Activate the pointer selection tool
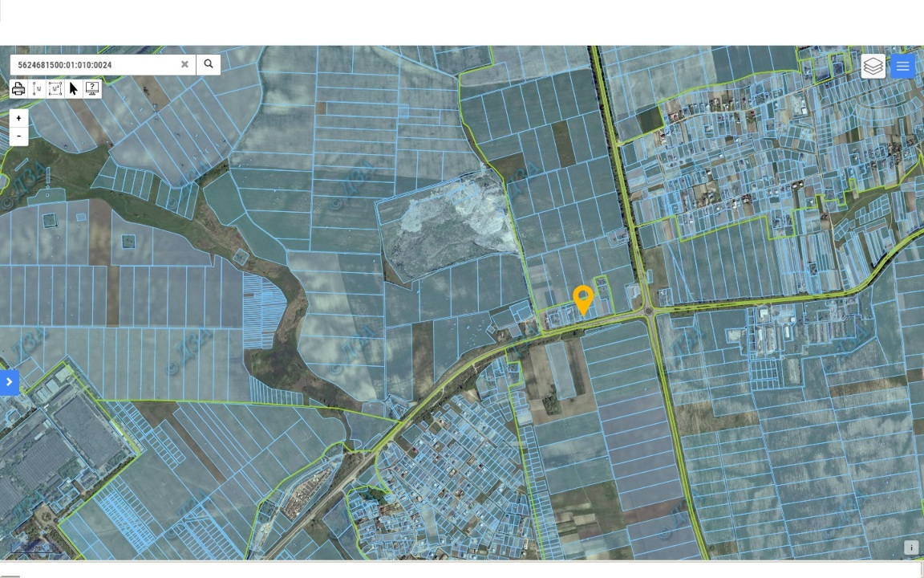The height and width of the screenshot is (578, 924). [74, 89]
